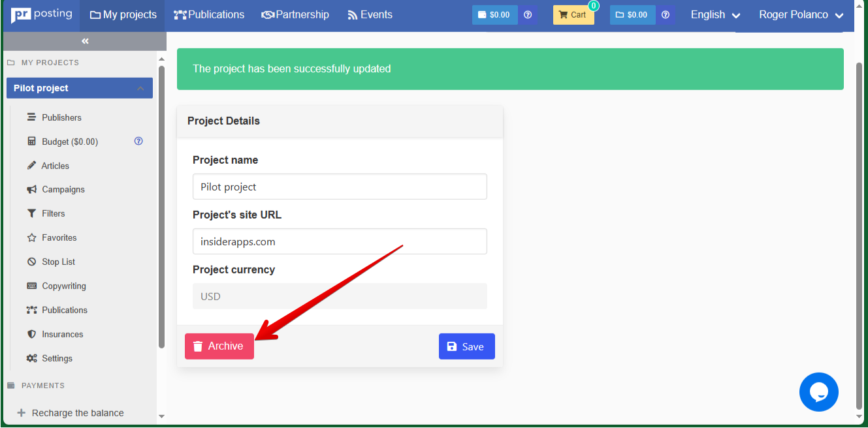Open the Events menu item
The height and width of the screenshot is (428, 868).
click(x=370, y=15)
